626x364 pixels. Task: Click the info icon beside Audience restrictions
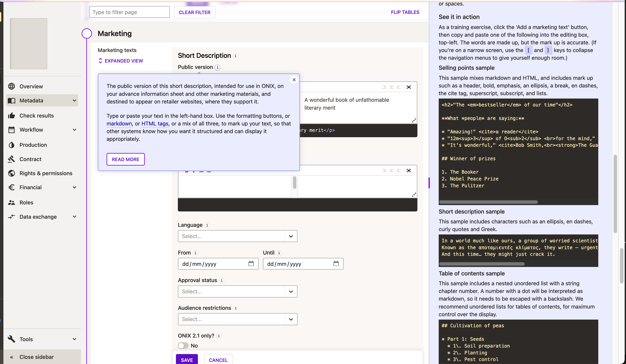coord(235,308)
